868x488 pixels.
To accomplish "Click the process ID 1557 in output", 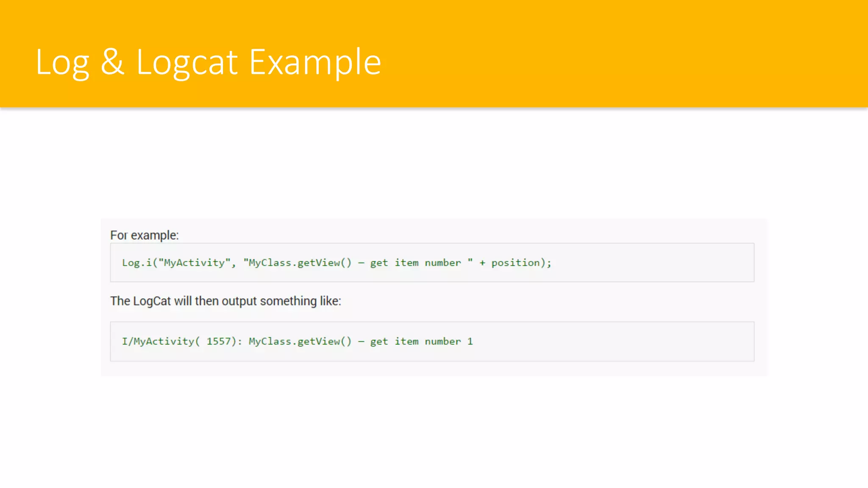I will click(218, 341).
